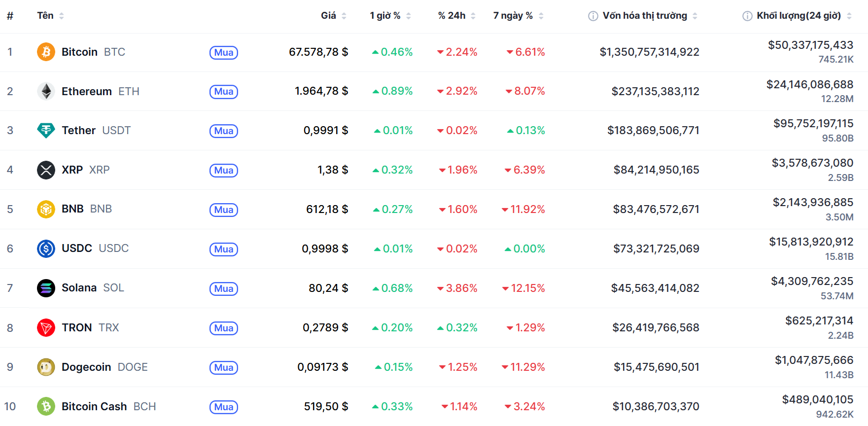Sort by % 24h column

[457, 16]
